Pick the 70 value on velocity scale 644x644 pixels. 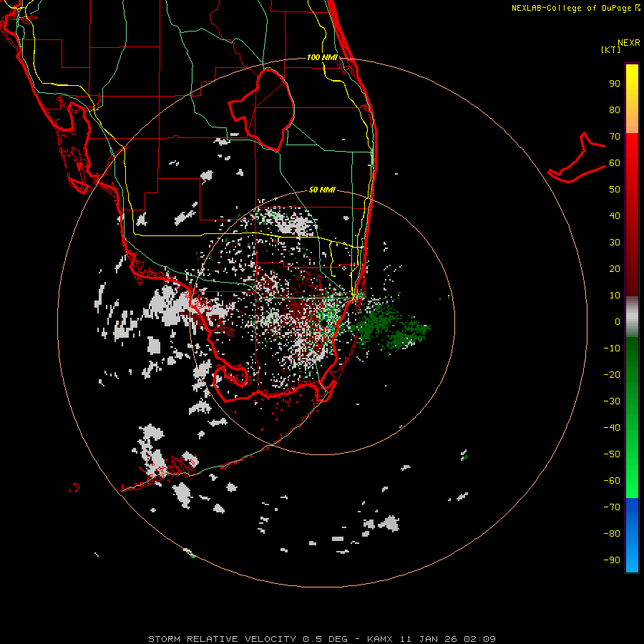[x=615, y=137]
